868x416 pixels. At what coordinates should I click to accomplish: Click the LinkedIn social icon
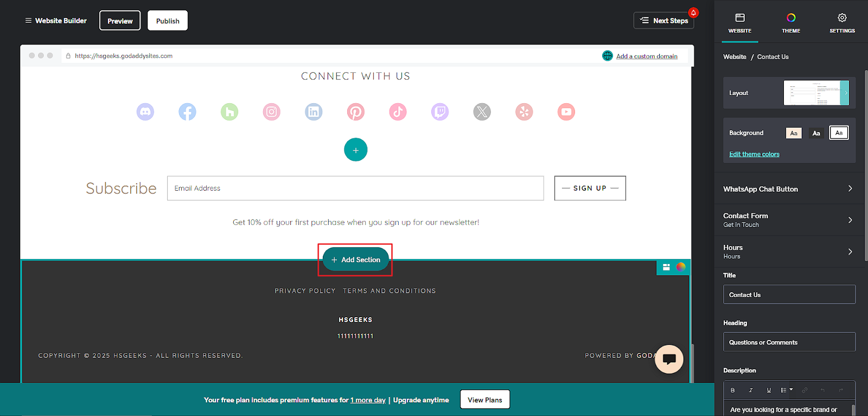click(x=314, y=112)
